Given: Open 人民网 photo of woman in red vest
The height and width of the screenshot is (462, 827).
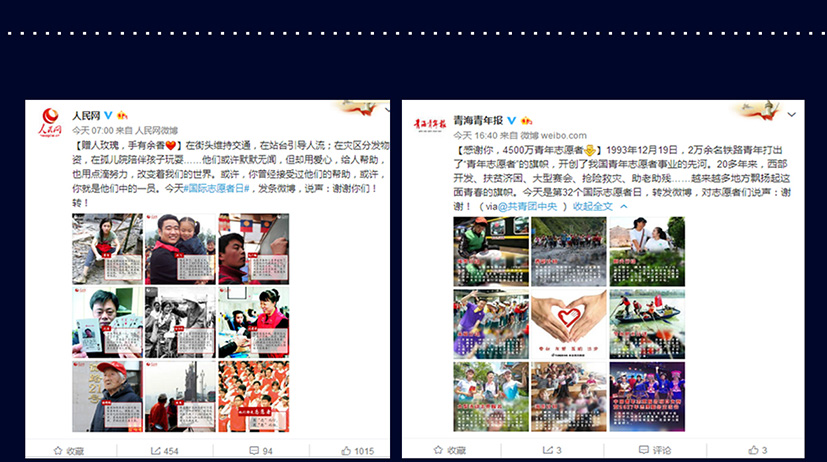Looking at the screenshot, I should [254, 322].
